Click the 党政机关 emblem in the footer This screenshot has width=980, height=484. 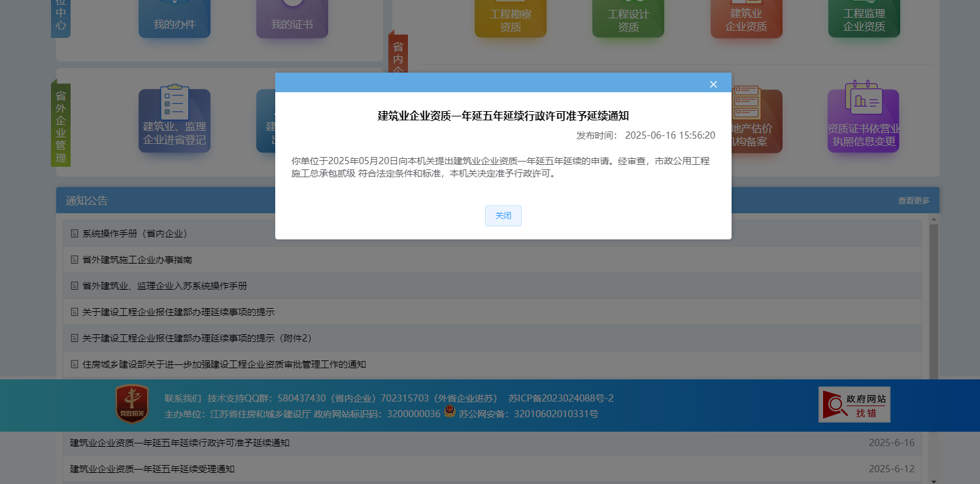(x=131, y=404)
